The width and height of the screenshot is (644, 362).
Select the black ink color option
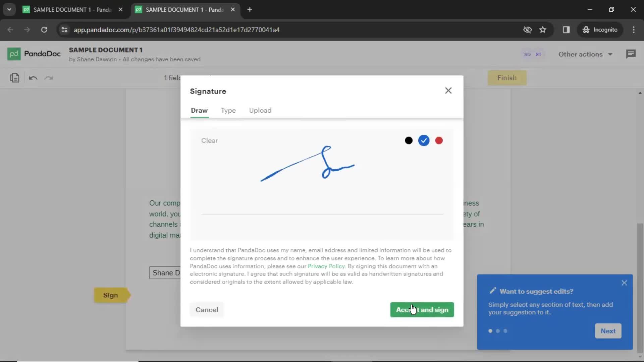tap(409, 140)
